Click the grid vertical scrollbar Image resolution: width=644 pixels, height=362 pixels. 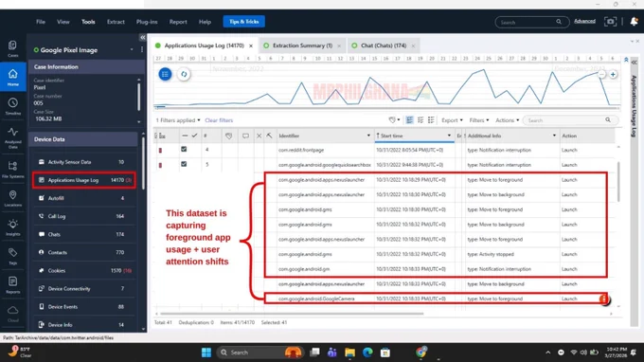618,182
